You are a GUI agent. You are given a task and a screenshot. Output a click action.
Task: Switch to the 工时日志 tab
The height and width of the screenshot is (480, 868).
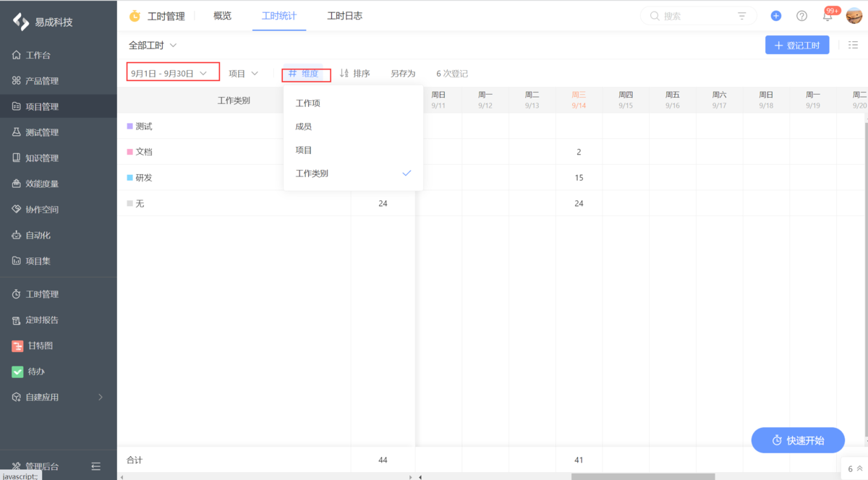[x=345, y=15]
